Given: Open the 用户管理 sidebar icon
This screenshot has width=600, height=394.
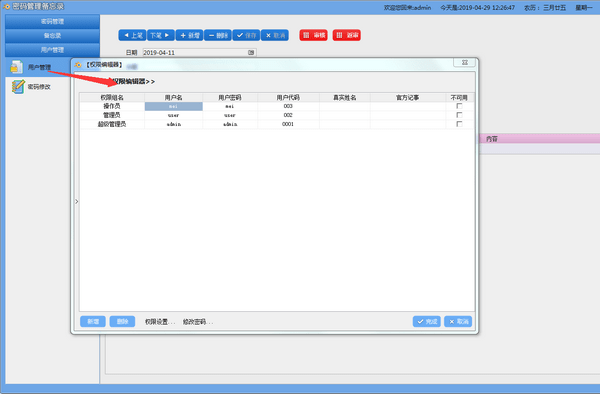Looking at the screenshot, I should coord(16,67).
